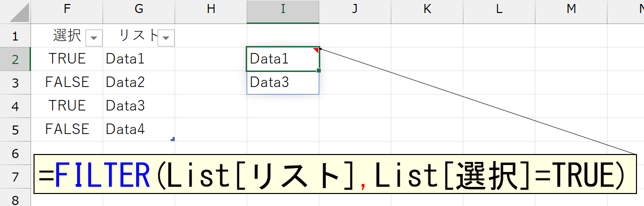
Task: Click the table resize handle below Data4
Action: (x=173, y=139)
